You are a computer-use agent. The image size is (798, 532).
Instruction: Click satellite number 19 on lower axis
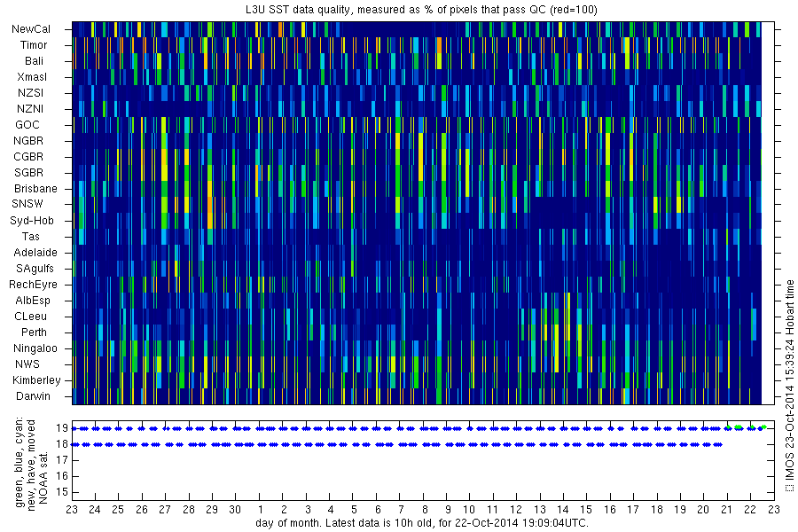pos(62,428)
